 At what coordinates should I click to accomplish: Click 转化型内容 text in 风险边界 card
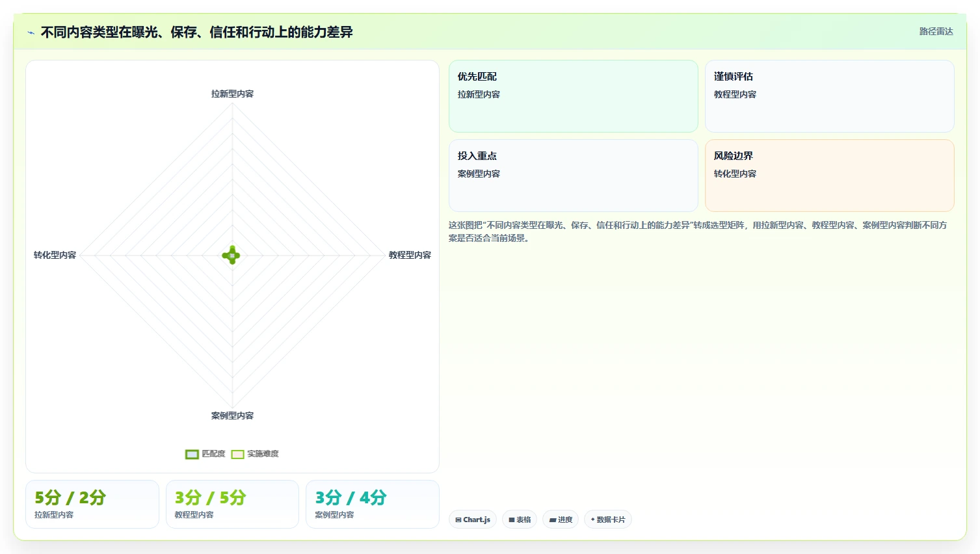pos(735,174)
